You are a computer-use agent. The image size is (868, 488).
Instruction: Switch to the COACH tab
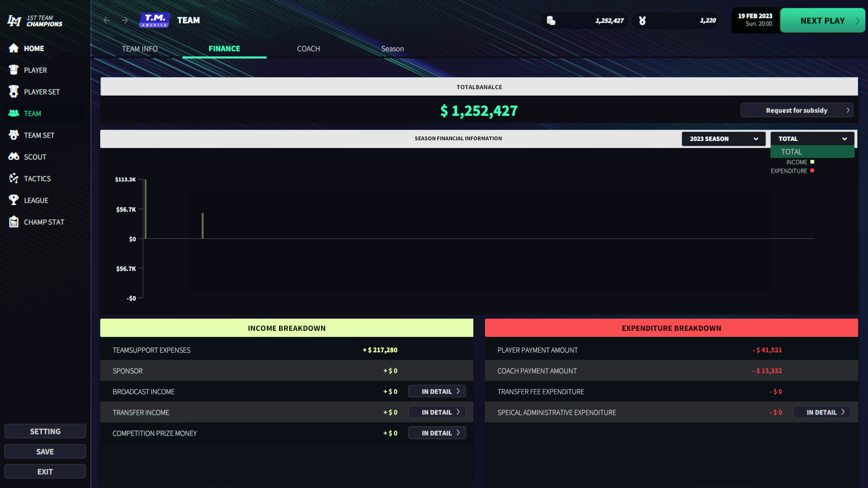pos(308,48)
